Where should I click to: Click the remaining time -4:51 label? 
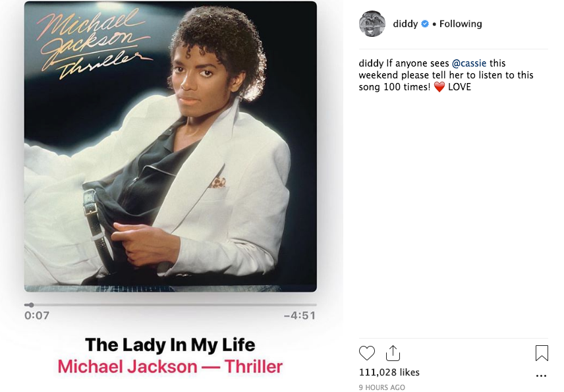coord(300,316)
